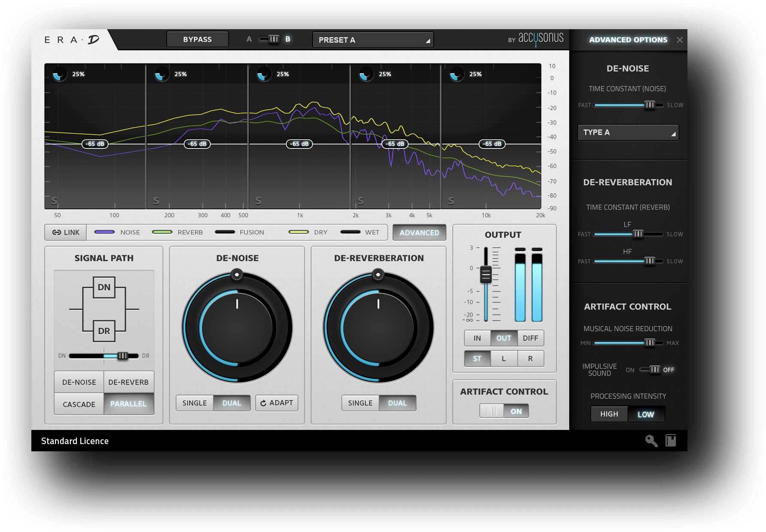The width and height of the screenshot is (766, 532).
Task: Click the fourth band's -65 dB threshold label
Action: click(395, 144)
